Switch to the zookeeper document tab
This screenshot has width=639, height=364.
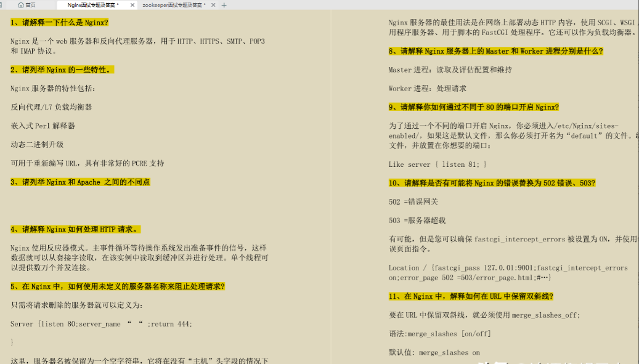(174, 5)
